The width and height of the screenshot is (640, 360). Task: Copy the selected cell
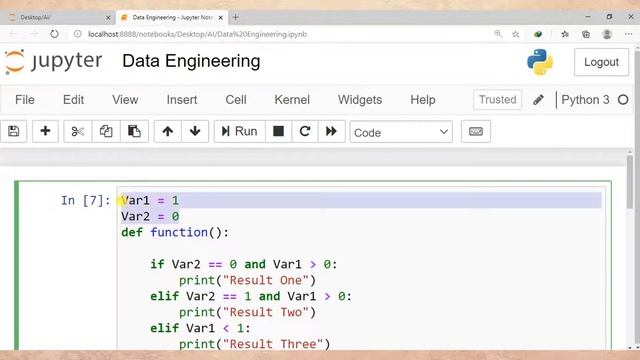pyautogui.click(x=106, y=131)
